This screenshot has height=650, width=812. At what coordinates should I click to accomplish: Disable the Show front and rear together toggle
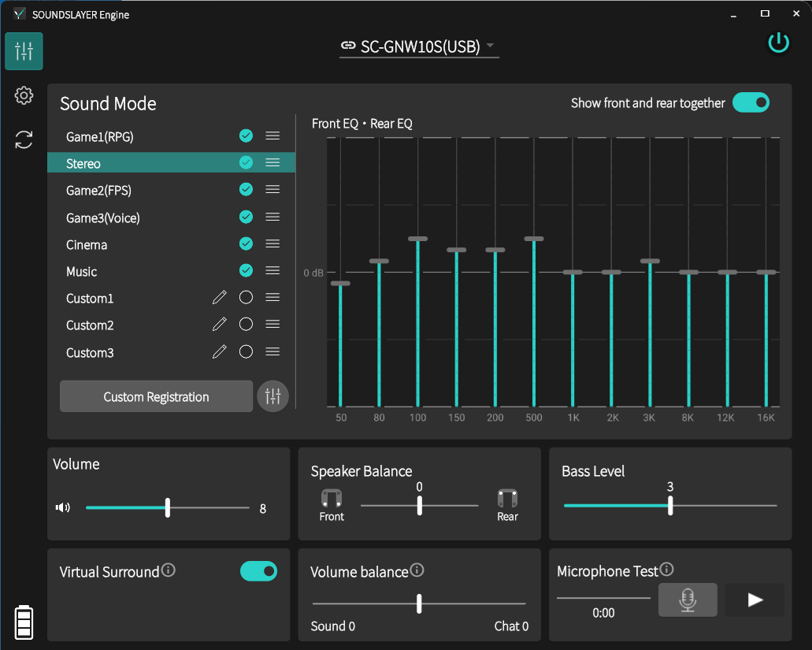pos(751,102)
